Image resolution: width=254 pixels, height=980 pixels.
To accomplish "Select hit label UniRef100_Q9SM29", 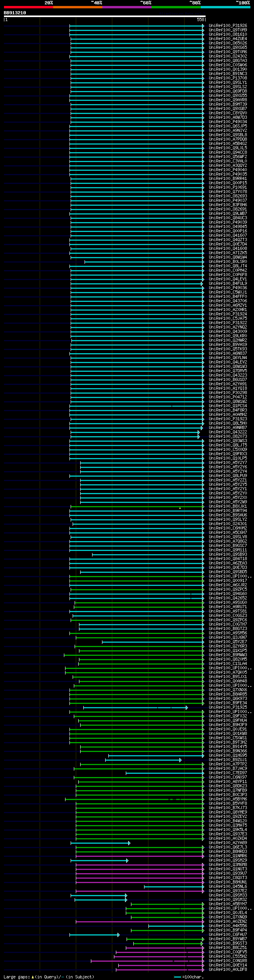I will point(228,860).
